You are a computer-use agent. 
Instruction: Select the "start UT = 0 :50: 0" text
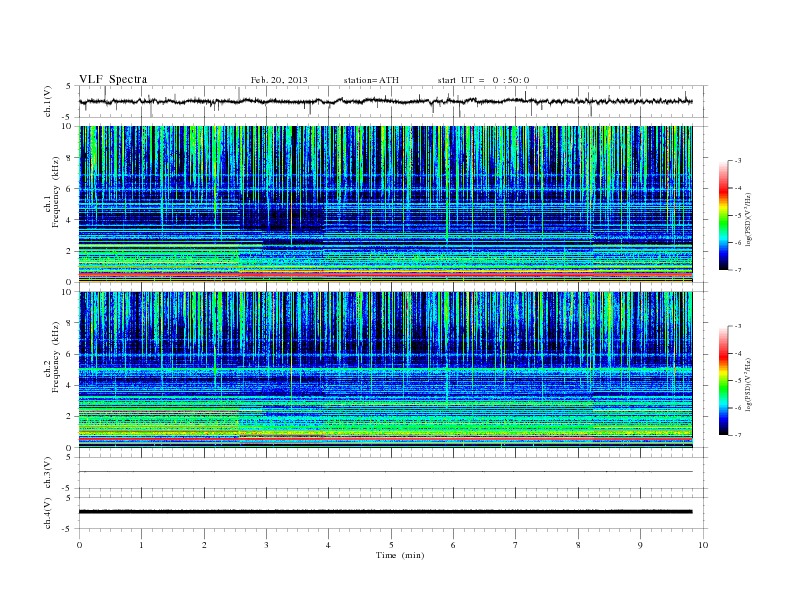(483, 80)
